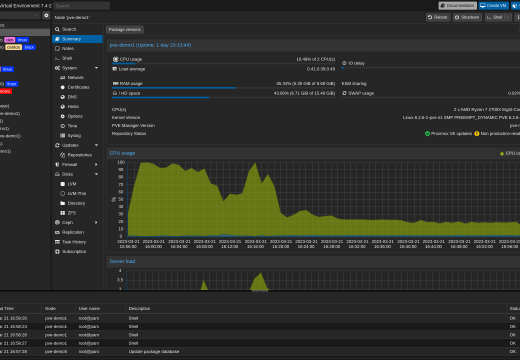520x360 pixels.
Task: Select Summary in node menu
Action: click(x=77, y=39)
